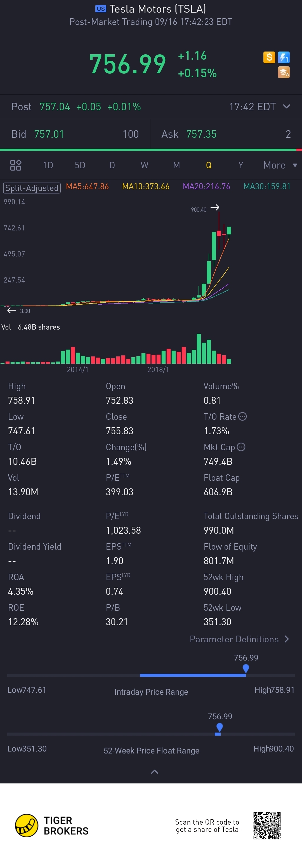This screenshot has width=302, height=868.
Task: Select the W weekly chart tab
Action: [145, 165]
